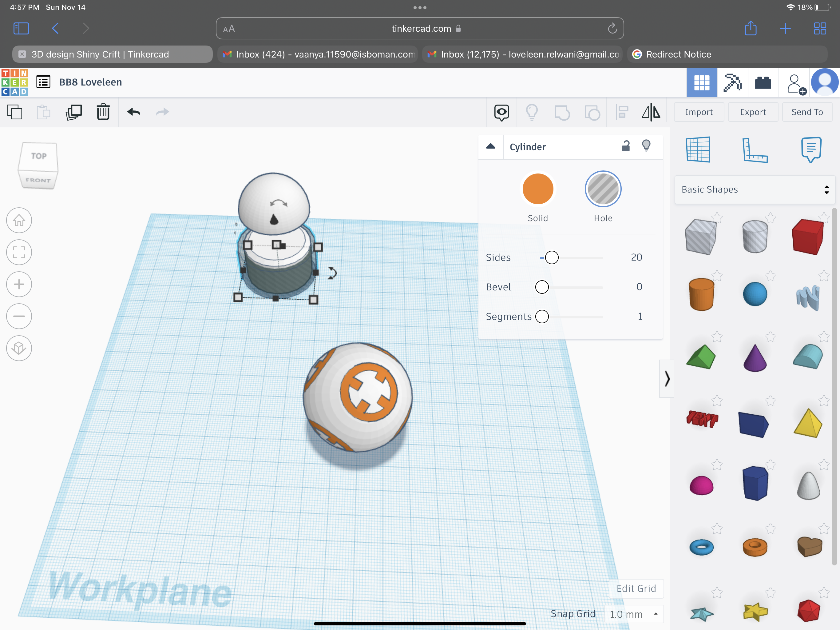840x630 pixels.
Task: Click the Paste tool icon
Action: [43, 112]
